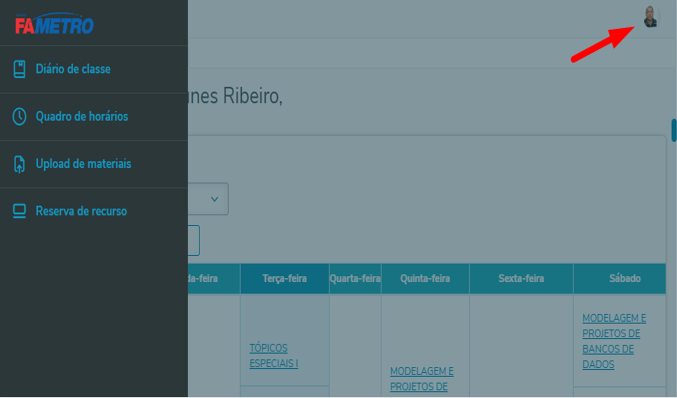Click the outlined button below the dropdown
Image resolution: width=677 pixels, height=398 pixels.
point(194,240)
